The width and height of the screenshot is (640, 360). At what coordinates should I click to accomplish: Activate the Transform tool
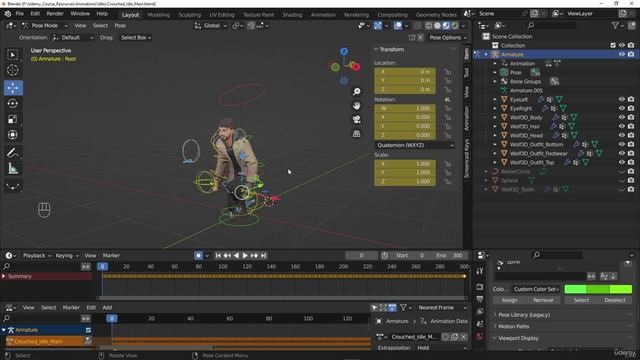pos(13,135)
